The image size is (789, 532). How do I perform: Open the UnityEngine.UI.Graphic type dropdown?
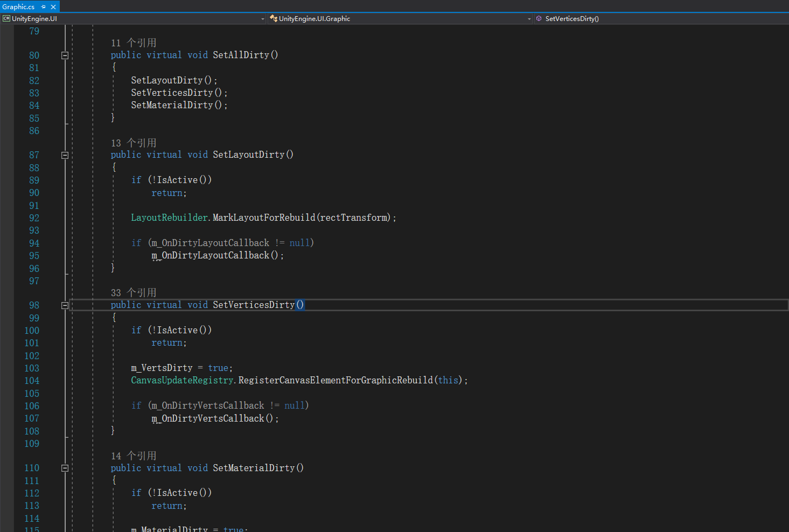[x=529, y=19]
